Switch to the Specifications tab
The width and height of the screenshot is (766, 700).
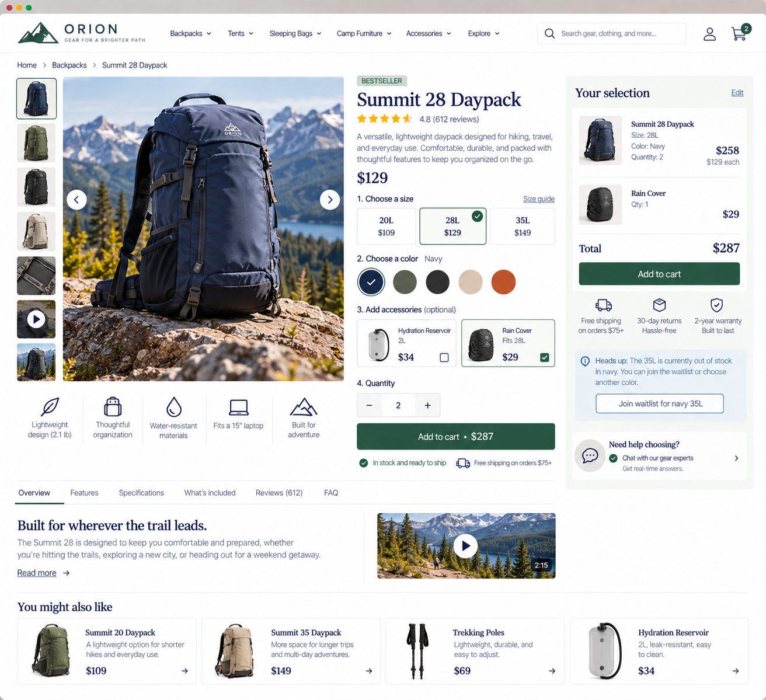pyautogui.click(x=141, y=493)
